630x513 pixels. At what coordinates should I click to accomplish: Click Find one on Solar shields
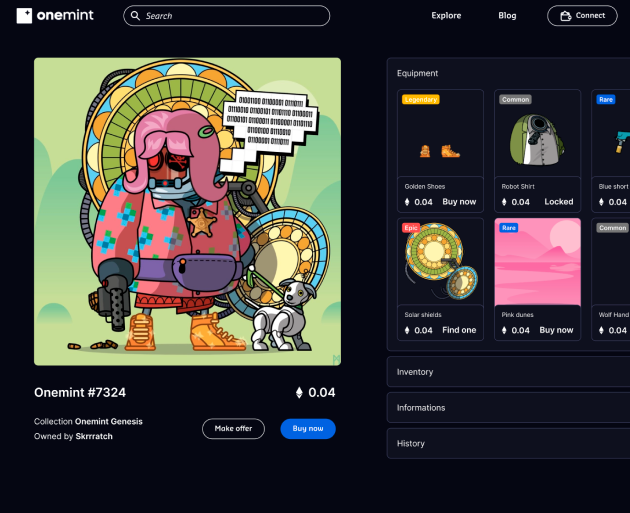tap(459, 330)
